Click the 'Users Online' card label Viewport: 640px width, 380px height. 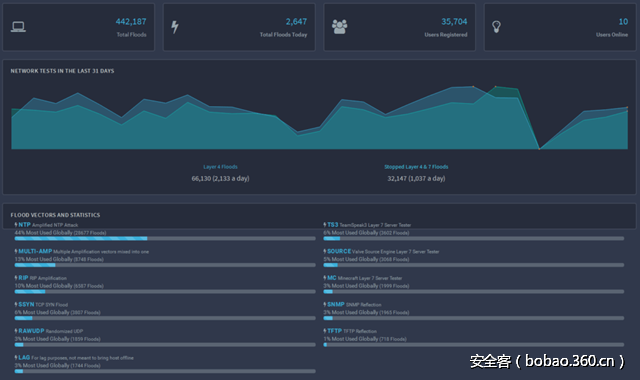[612, 35]
